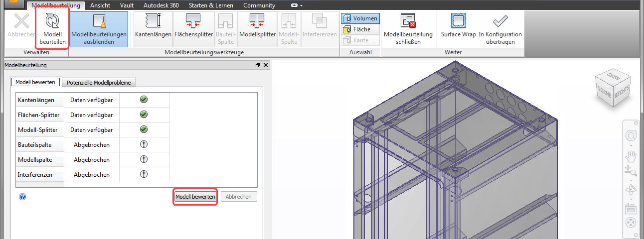
Task: Click Modellbeurteilung schließen
Action: (x=408, y=29)
